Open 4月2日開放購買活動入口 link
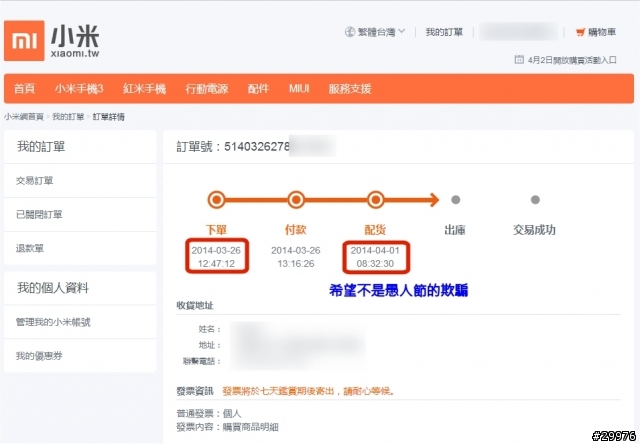 click(x=572, y=60)
